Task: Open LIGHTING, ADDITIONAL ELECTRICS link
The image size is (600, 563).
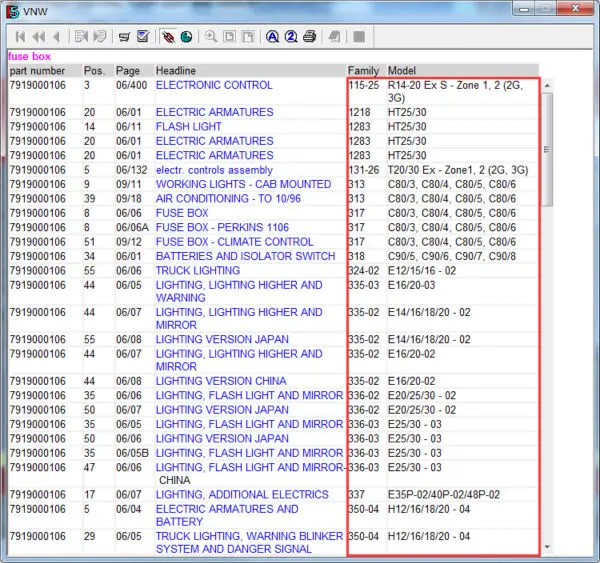Action: (x=242, y=494)
